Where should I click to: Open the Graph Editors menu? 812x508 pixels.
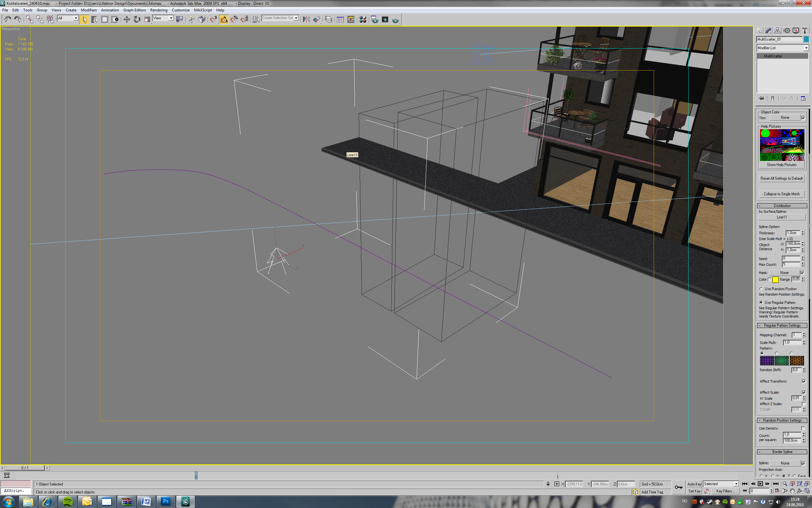(134, 10)
